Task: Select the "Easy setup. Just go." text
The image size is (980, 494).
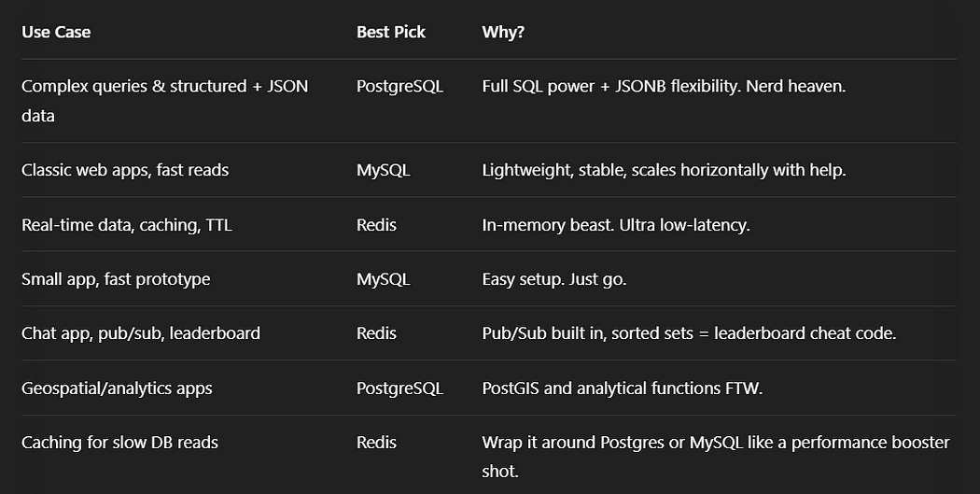Action: tap(553, 279)
